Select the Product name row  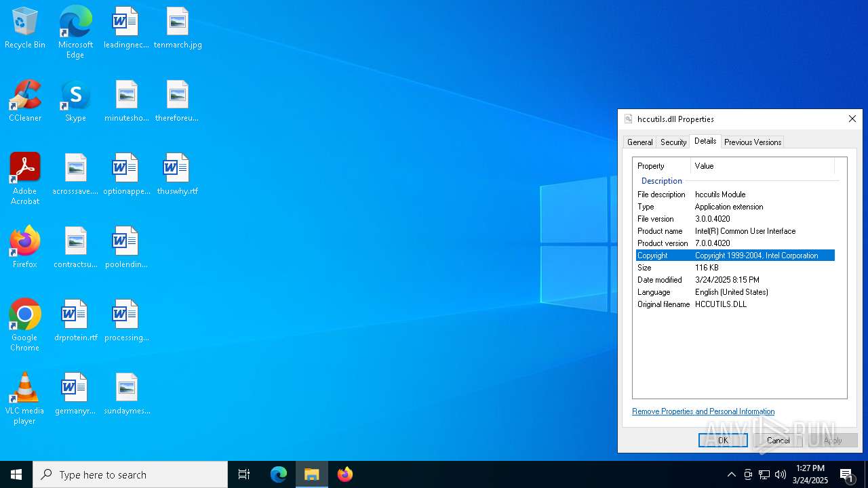coord(735,231)
